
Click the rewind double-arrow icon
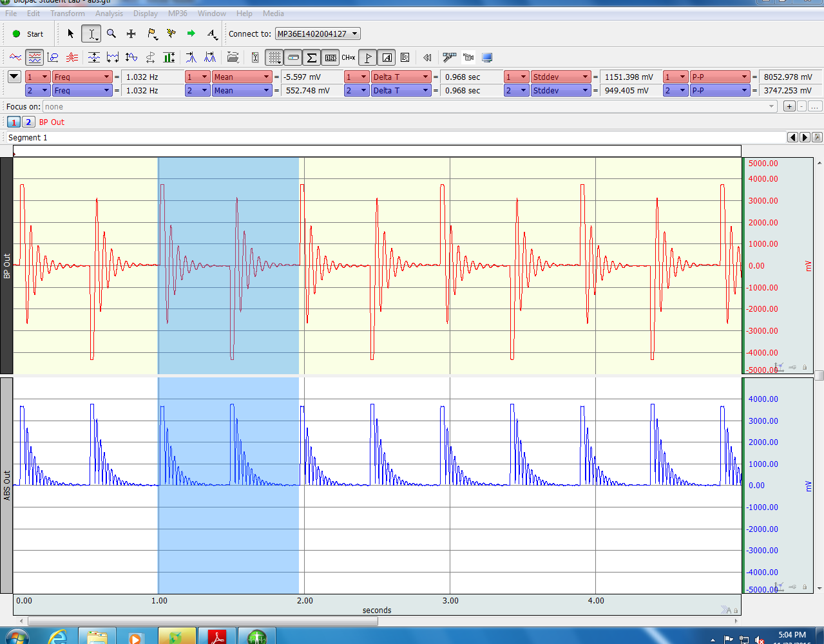[426, 57]
